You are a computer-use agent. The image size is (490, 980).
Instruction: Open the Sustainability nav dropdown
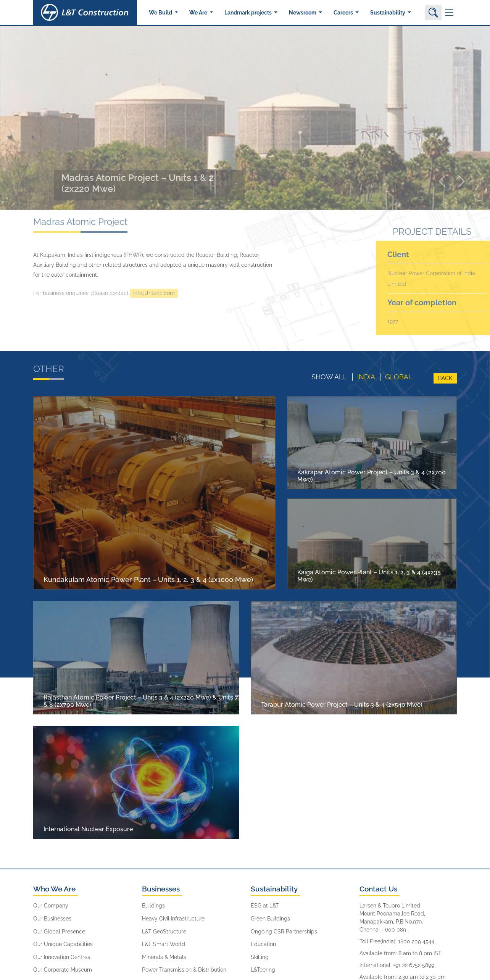pyautogui.click(x=390, y=13)
